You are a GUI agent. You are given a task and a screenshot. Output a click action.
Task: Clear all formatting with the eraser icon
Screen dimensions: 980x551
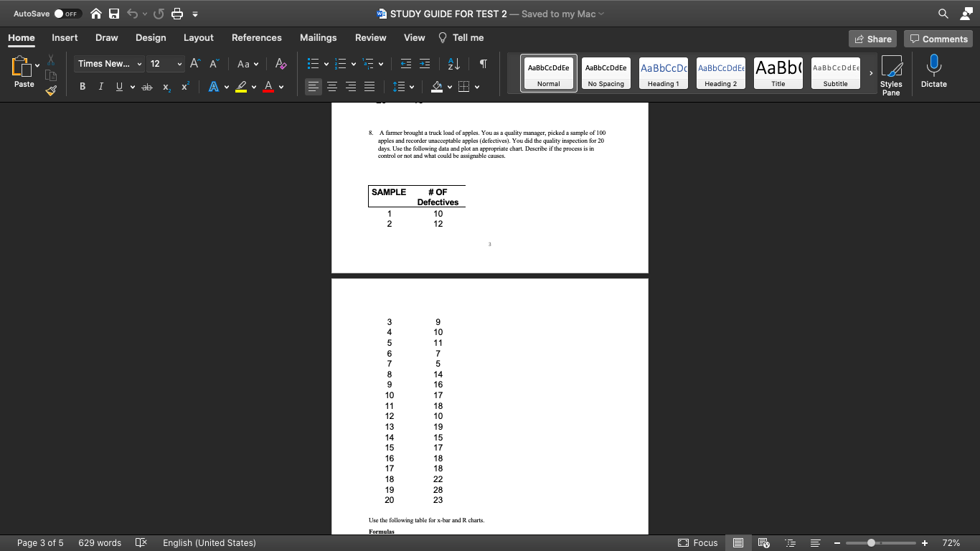click(280, 64)
